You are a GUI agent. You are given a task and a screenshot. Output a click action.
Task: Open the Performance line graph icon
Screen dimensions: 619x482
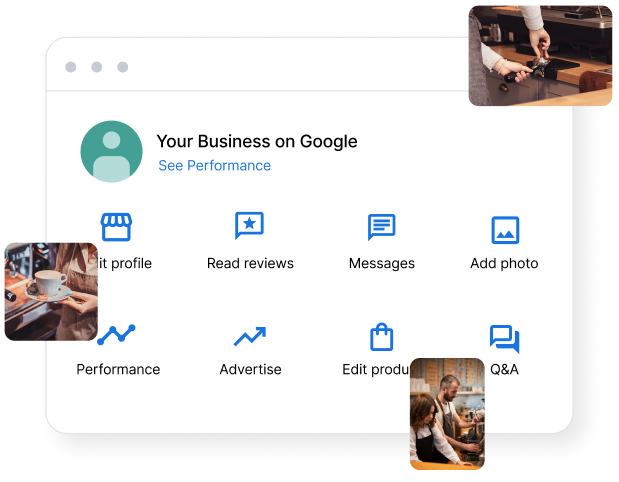116,335
